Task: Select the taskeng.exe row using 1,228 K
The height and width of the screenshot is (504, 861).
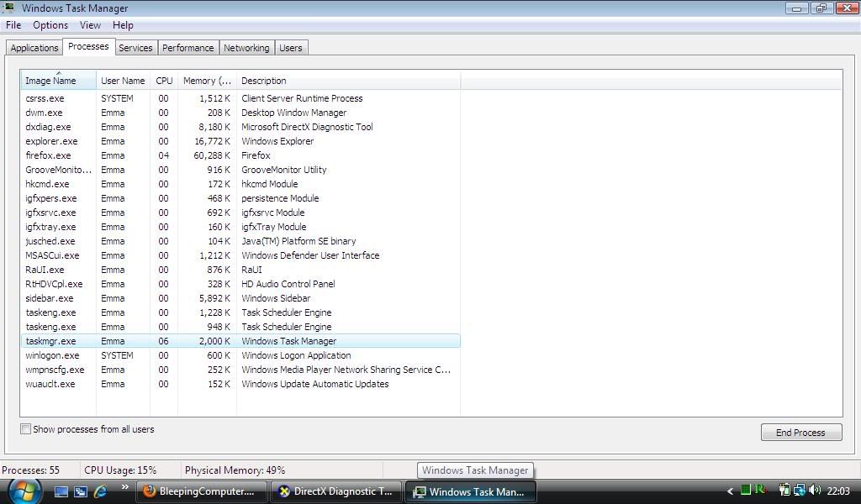Action: point(240,312)
